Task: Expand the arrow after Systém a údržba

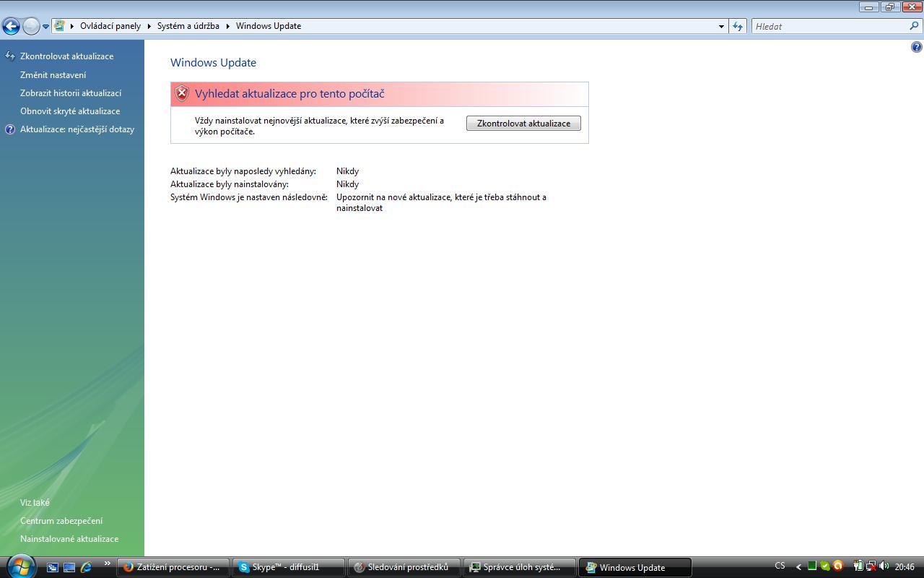Action: point(228,26)
